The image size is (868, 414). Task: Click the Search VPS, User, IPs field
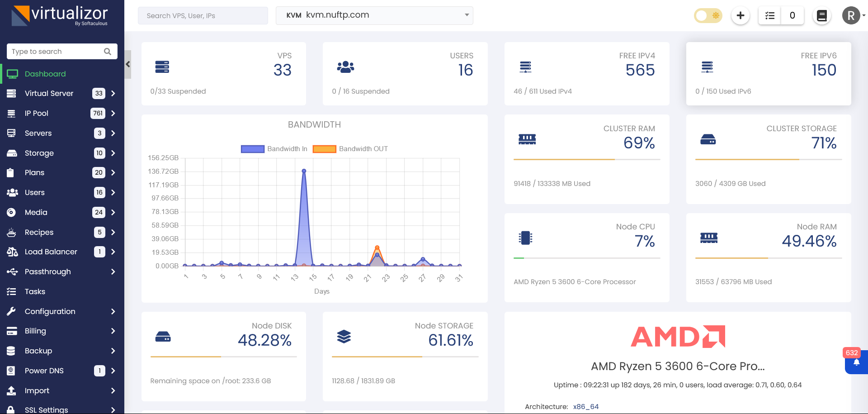[x=203, y=16]
